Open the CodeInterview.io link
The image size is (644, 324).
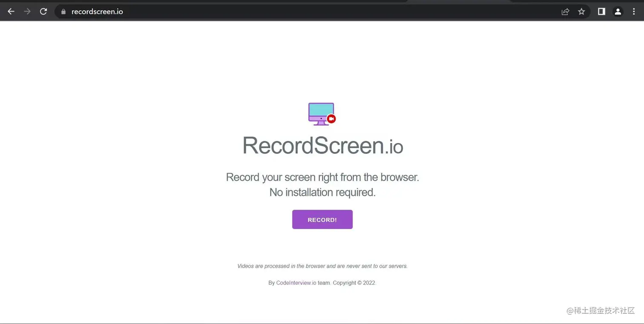[296, 283]
